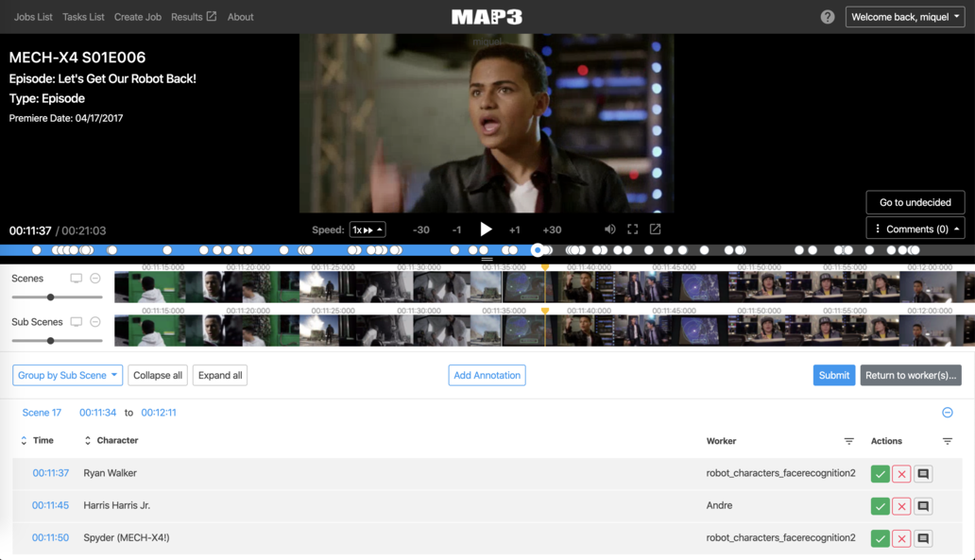Seek to annotation time 00:11:50
The width and height of the screenshot is (975, 560).
50,537
